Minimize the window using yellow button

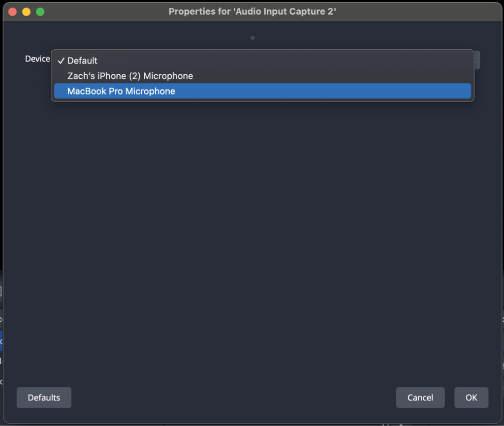[x=27, y=11]
